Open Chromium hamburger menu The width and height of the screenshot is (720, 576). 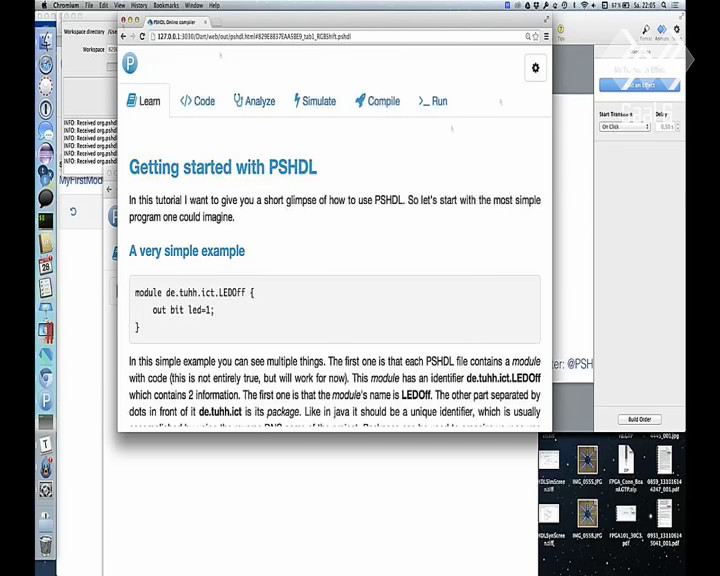[546, 36]
